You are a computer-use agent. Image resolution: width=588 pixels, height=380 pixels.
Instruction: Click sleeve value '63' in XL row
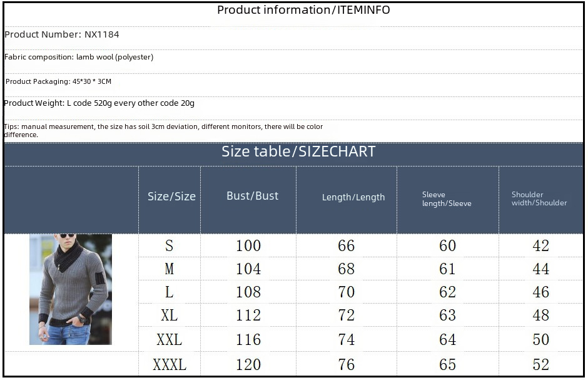click(448, 315)
